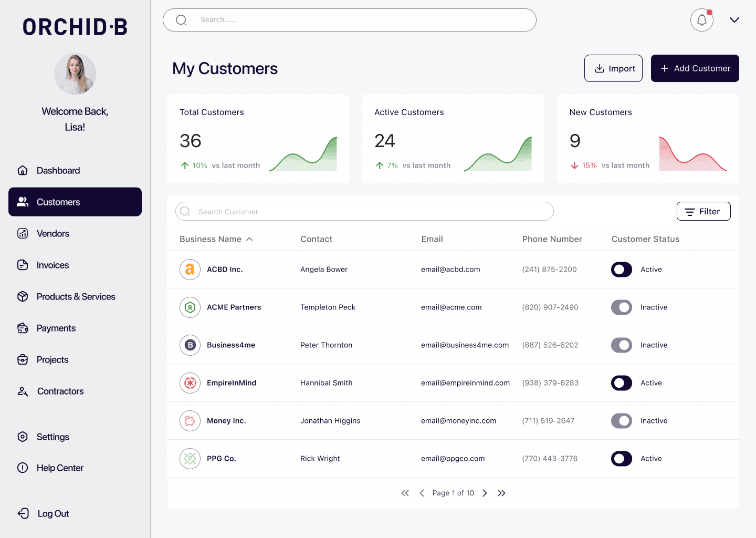Click the EmpireInMind logo icon
This screenshot has width=756, height=538.
(x=190, y=383)
